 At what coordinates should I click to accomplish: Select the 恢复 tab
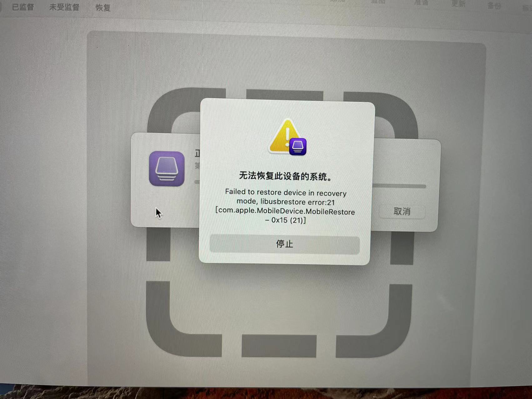103,8
